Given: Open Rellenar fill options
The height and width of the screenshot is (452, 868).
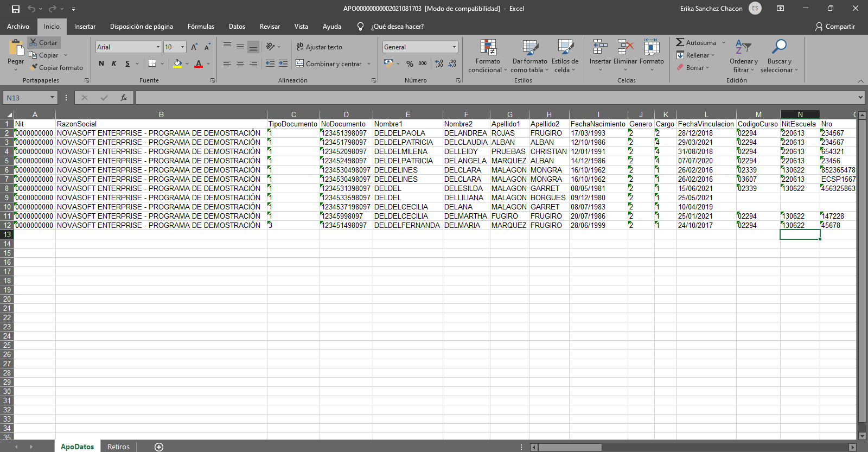Looking at the screenshot, I should pos(695,55).
